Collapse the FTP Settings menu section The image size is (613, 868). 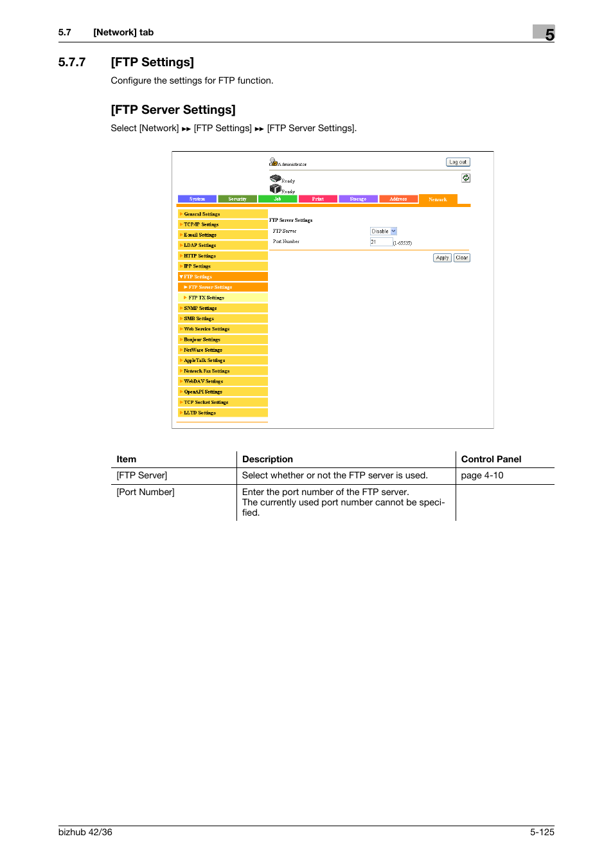[223, 276]
